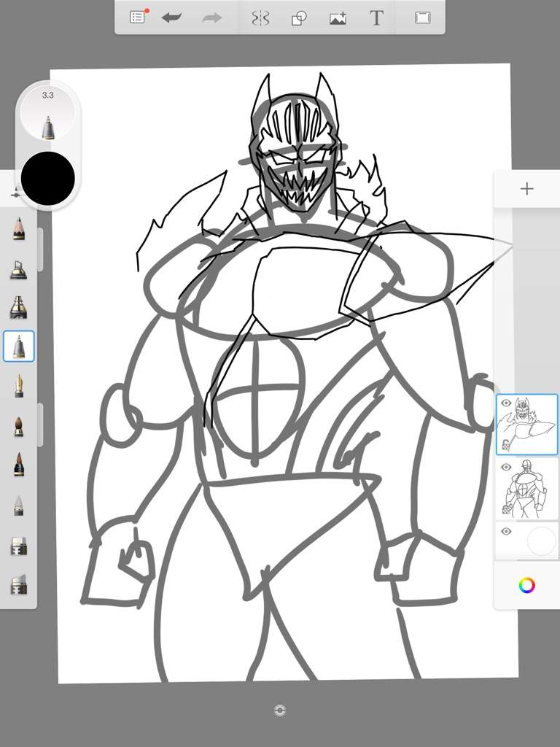Select the marker brush
Viewport: 560px width, 747px height.
pos(18,307)
